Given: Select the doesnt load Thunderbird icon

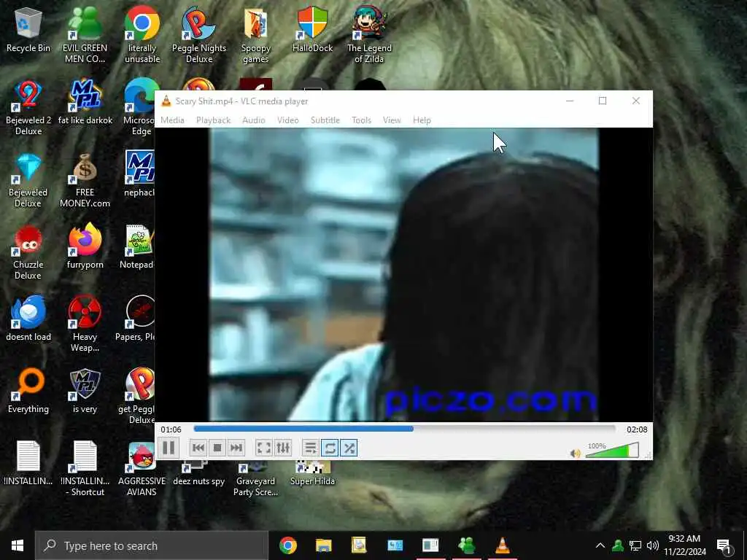Looking at the screenshot, I should pos(28,319).
